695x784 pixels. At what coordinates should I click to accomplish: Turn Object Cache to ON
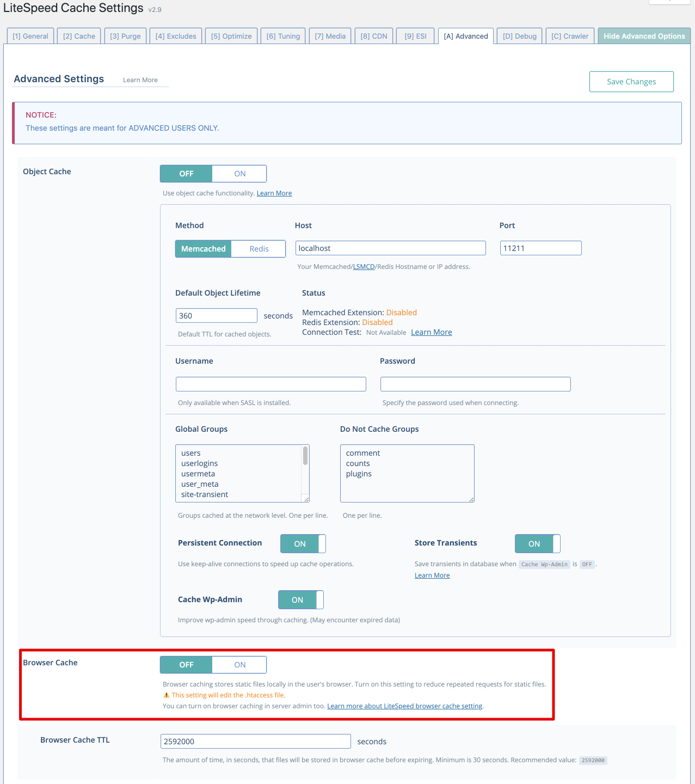tap(239, 174)
